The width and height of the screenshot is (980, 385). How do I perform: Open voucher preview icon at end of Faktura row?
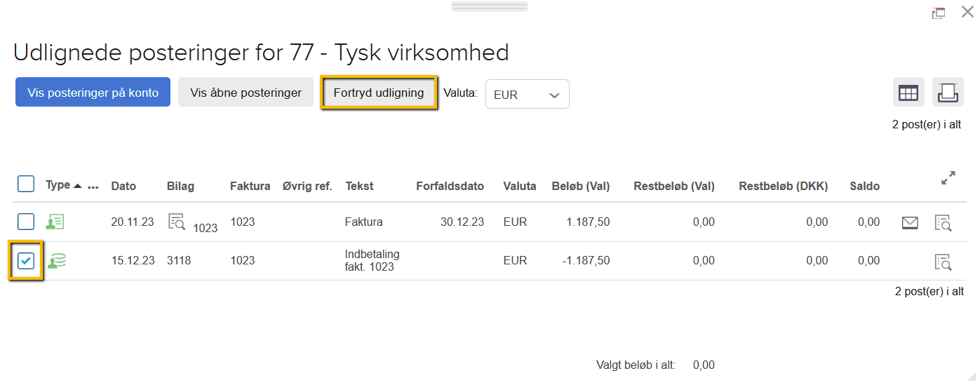[944, 223]
